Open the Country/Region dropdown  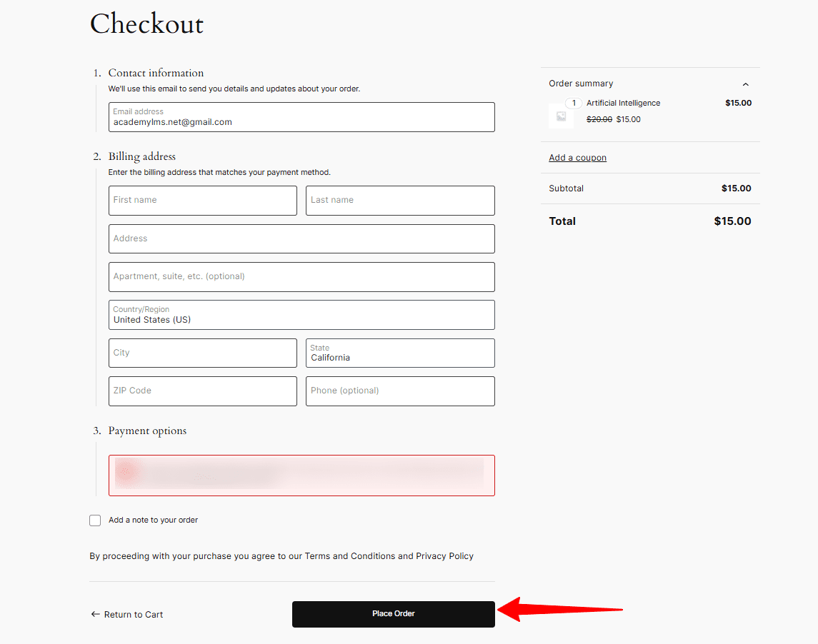301,315
